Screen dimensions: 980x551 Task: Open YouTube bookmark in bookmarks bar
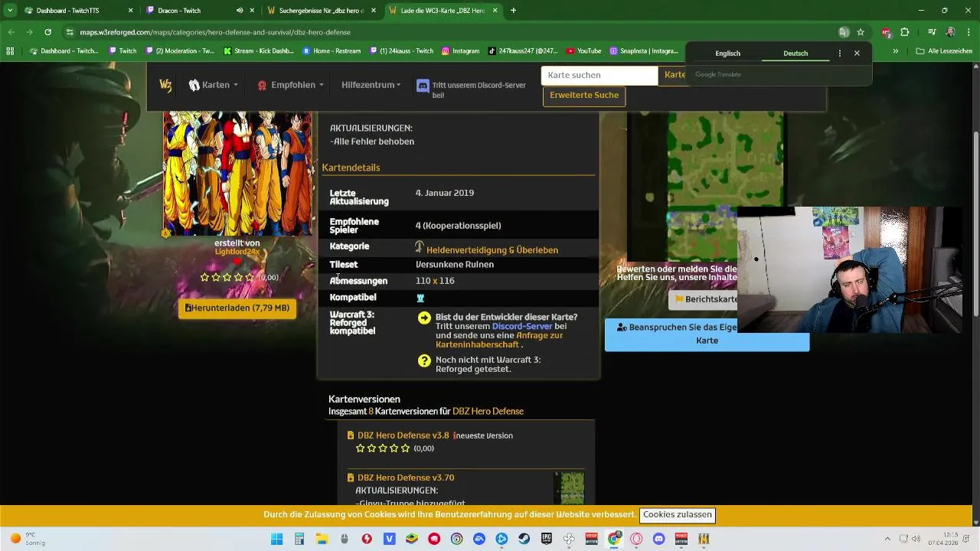583,51
